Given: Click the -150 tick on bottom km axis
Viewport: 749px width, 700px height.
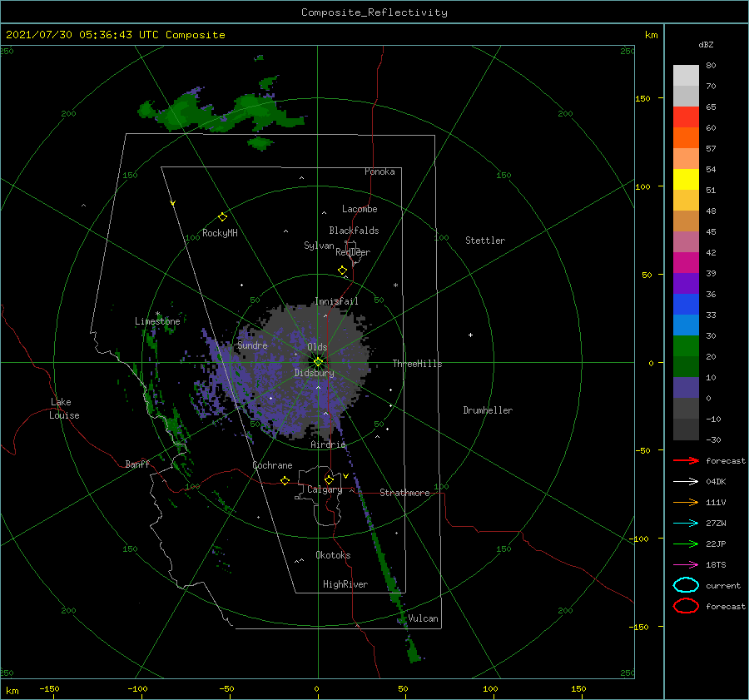Looking at the screenshot, I should pyautogui.click(x=49, y=688).
